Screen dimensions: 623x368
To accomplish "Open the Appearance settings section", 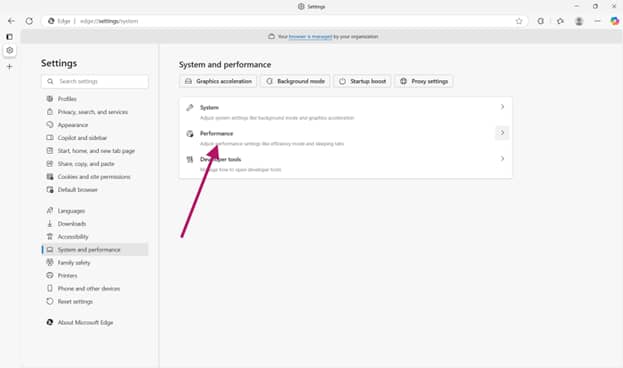I will point(95,125).
